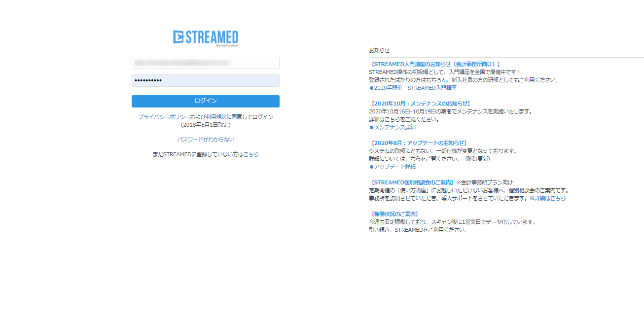This screenshot has height=319, width=644.
Task: Click heading 2020年8月：アップデートのお知らせ
Action: pyautogui.click(x=419, y=143)
